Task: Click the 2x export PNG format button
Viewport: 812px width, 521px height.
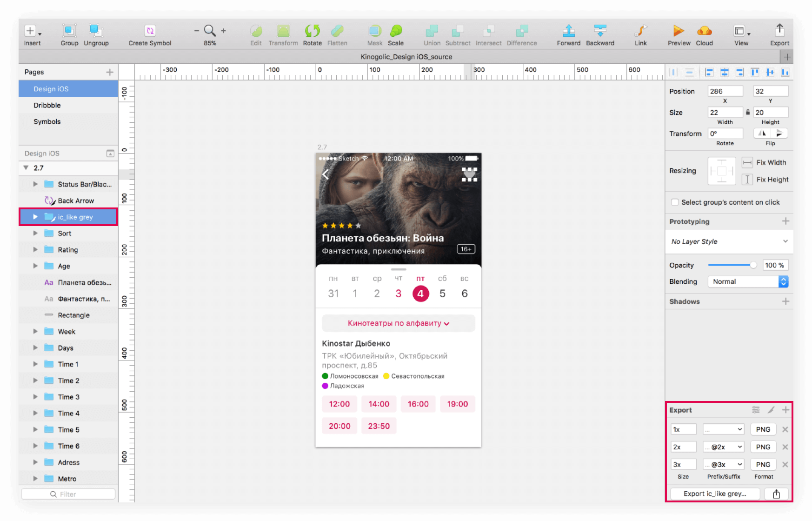Action: (x=763, y=447)
